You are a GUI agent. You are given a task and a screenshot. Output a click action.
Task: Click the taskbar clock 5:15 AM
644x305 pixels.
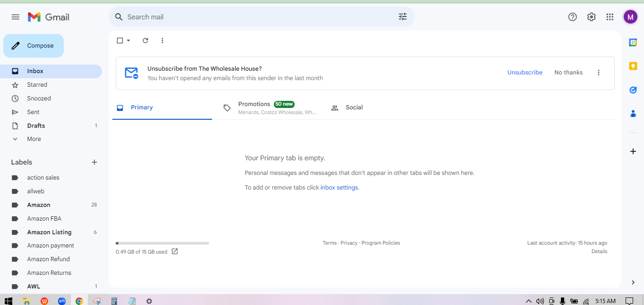[x=605, y=301]
